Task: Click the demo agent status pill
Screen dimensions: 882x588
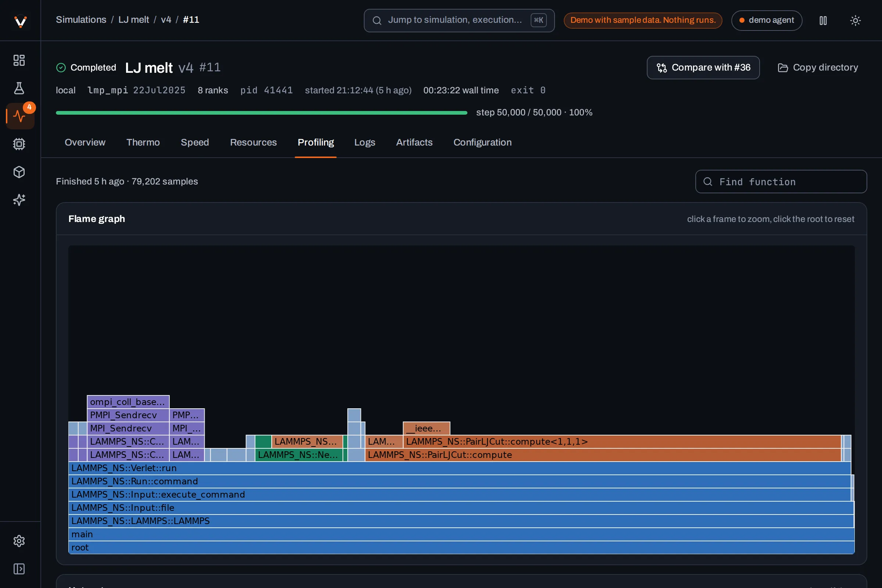Action: tap(767, 20)
